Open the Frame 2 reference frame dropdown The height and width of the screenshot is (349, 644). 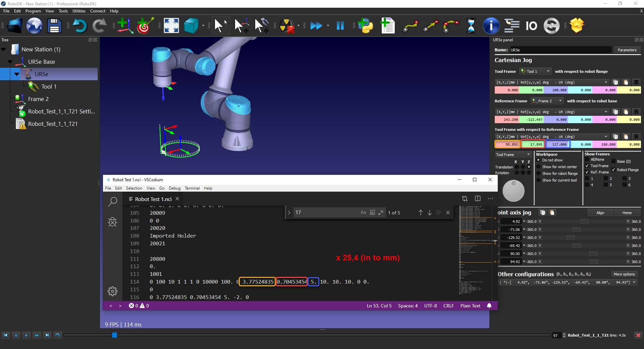point(547,101)
